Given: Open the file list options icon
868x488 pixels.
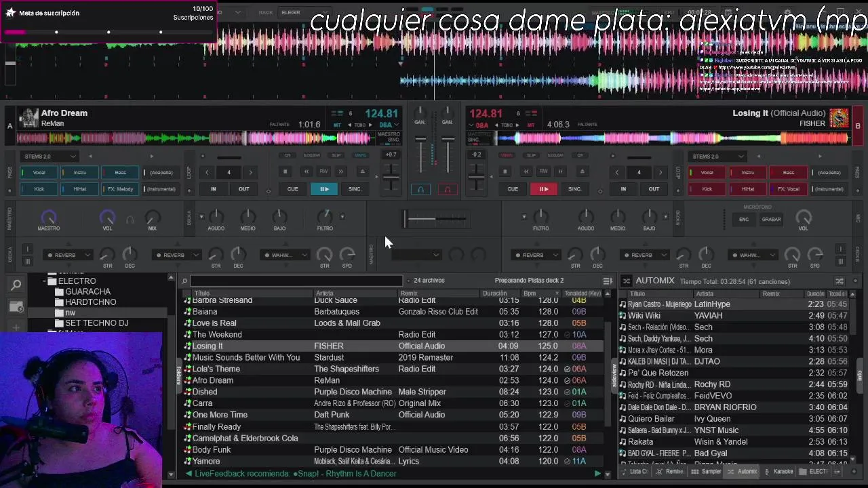Looking at the screenshot, I should point(608,281).
